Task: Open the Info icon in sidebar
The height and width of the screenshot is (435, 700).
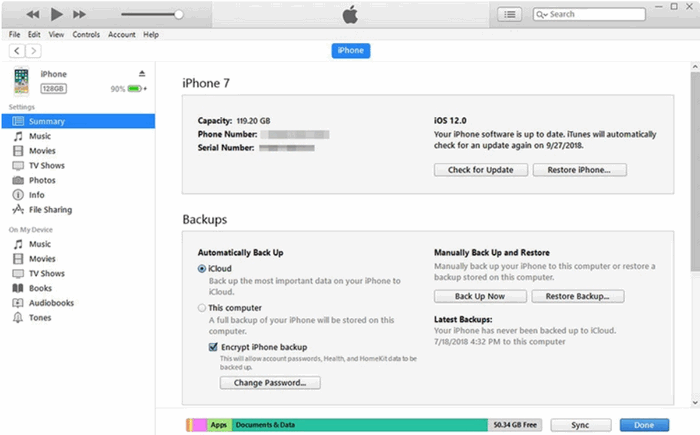Action: 18,195
